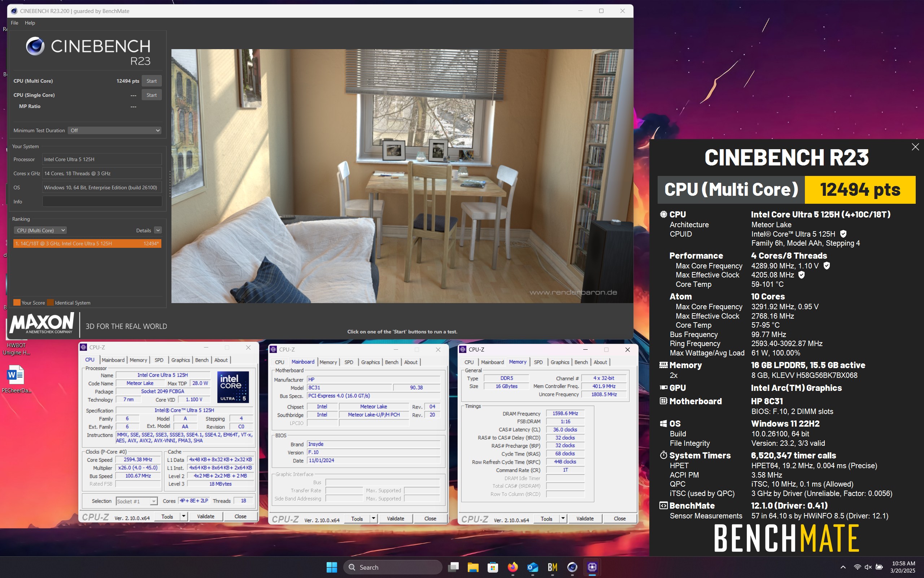Switch to Mainboard tab in first CPU-Z window
The image size is (924, 578).
(113, 360)
